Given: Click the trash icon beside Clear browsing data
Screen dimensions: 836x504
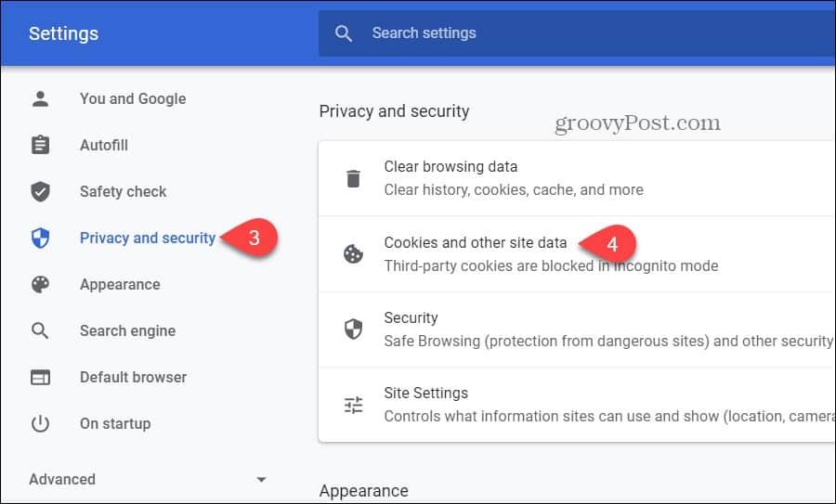Looking at the screenshot, I should [353, 178].
